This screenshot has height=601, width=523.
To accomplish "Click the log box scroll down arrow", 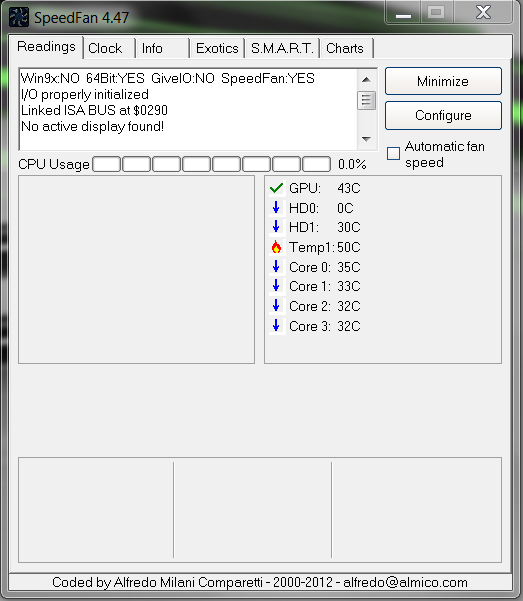I will 366,139.
